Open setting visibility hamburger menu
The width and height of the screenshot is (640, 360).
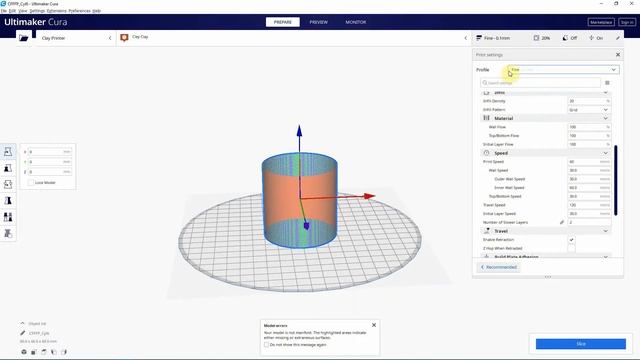[607, 83]
